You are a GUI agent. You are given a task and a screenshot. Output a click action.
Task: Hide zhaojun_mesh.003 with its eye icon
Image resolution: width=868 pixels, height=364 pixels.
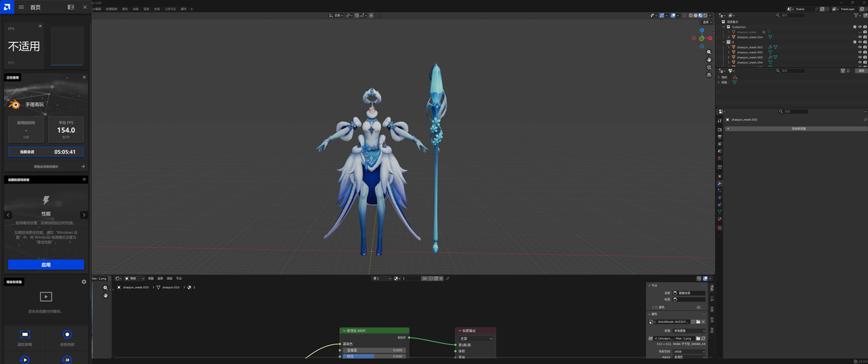click(860, 57)
